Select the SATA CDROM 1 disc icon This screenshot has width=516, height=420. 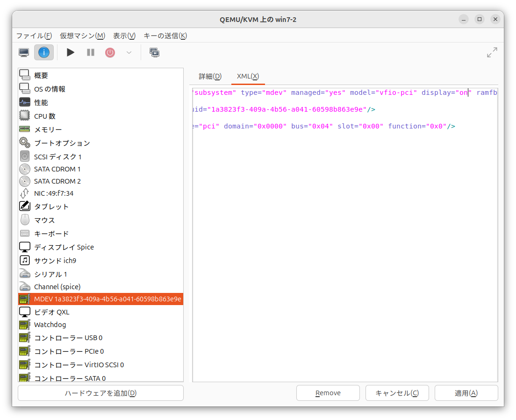point(25,169)
